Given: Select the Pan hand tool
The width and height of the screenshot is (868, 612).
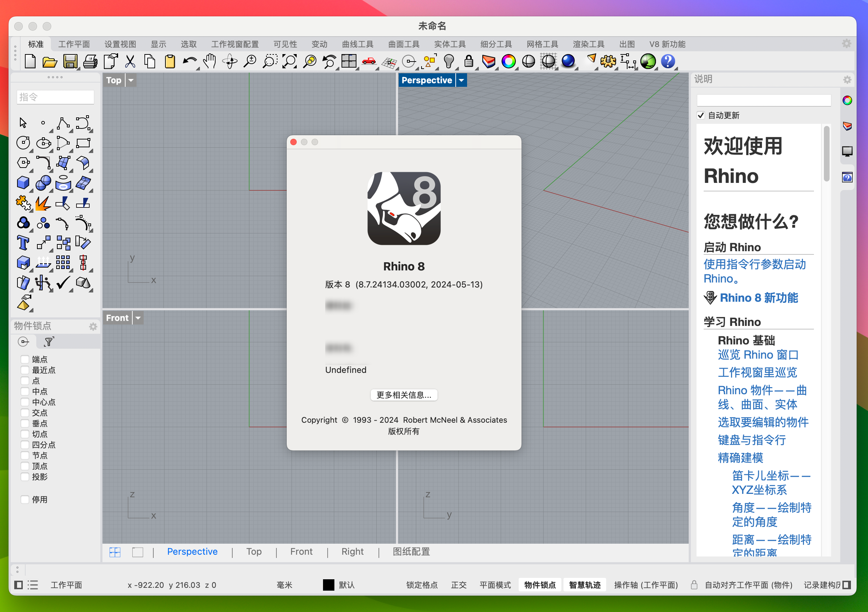Looking at the screenshot, I should pyautogui.click(x=210, y=61).
